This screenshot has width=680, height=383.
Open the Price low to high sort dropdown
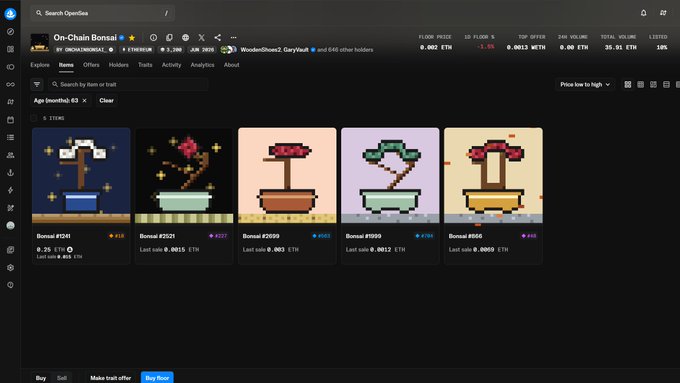pyautogui.click(x=585, y=85)
